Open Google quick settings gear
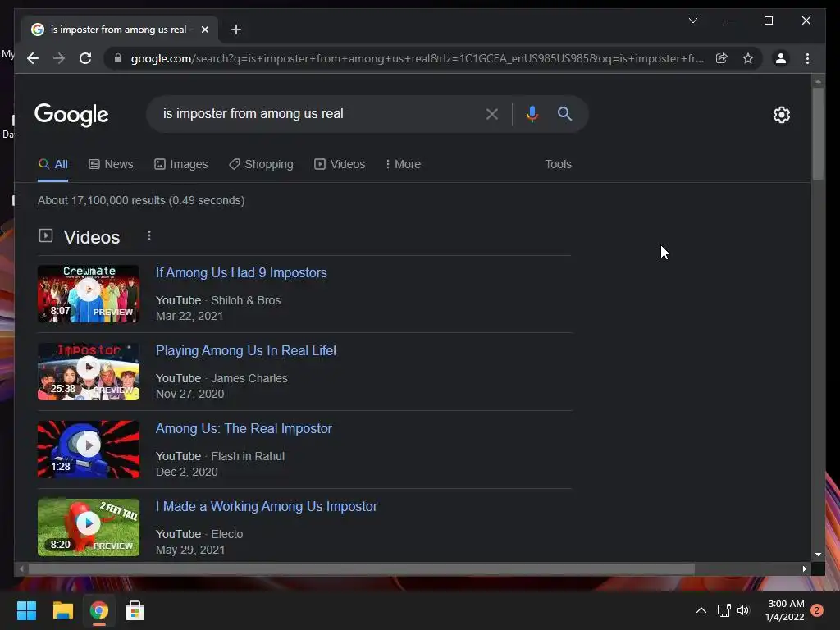Screen dimensions: 840x630 click(x=781, y=115)
